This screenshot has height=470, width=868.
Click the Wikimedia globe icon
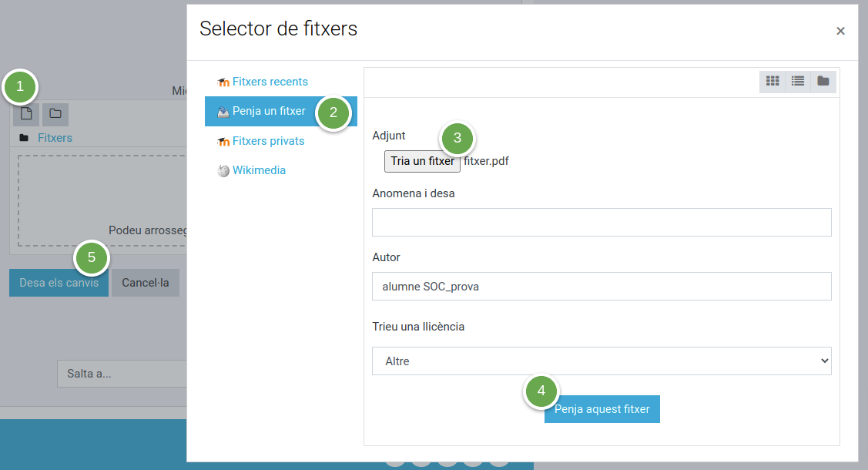(x=223, y=170)
